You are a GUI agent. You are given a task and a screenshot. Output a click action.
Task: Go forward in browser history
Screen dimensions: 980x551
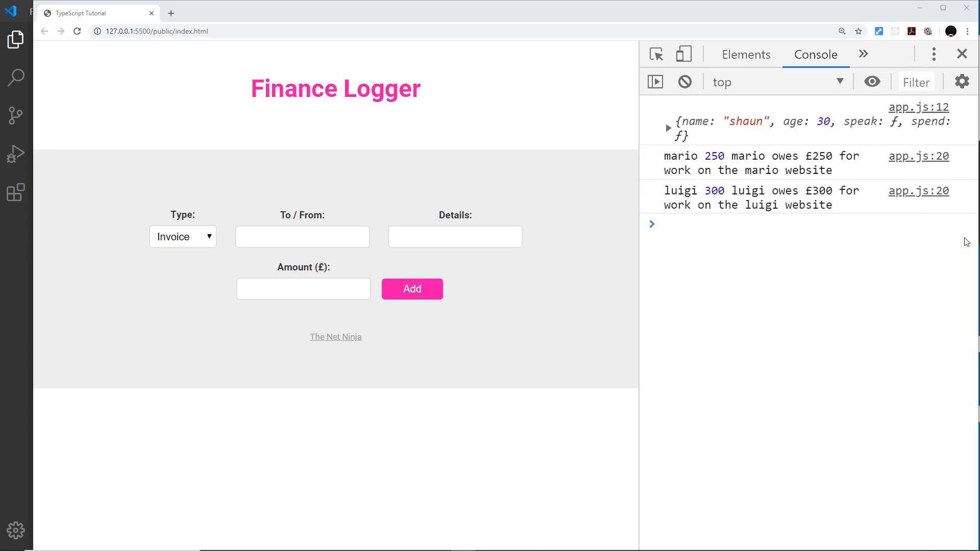61,31
